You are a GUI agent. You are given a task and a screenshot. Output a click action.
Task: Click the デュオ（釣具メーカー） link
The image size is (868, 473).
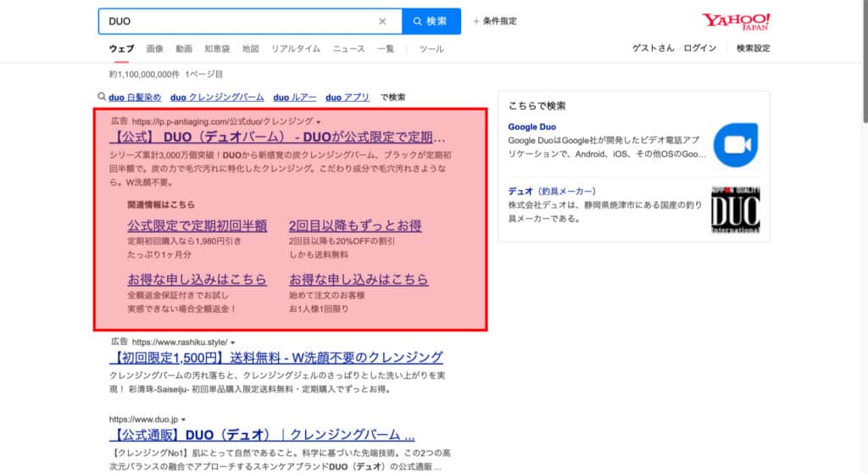point(551,191)
